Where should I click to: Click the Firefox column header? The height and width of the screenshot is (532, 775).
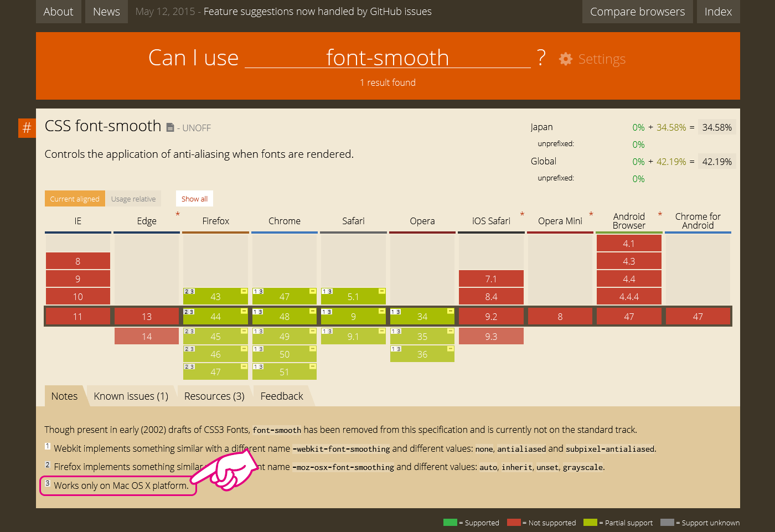215,221
